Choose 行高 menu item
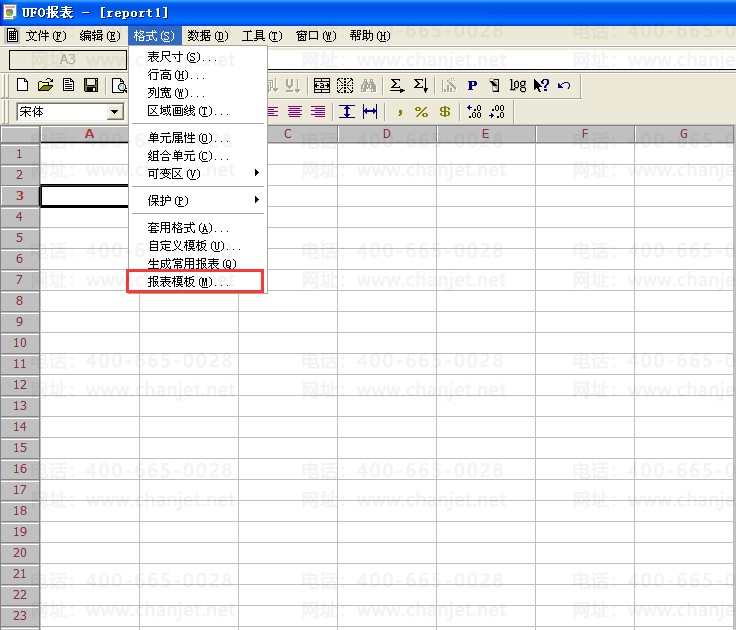This screenshot has width=736, height=630. (197, 75)
